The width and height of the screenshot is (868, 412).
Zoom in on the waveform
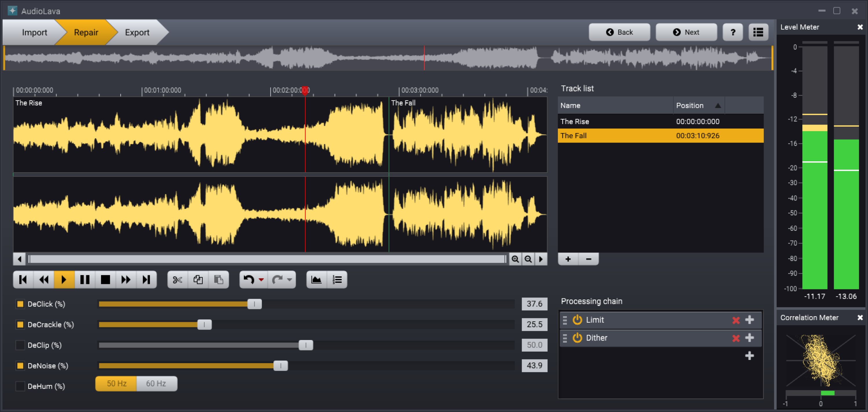pyautogui.click(x=515, y=259)
